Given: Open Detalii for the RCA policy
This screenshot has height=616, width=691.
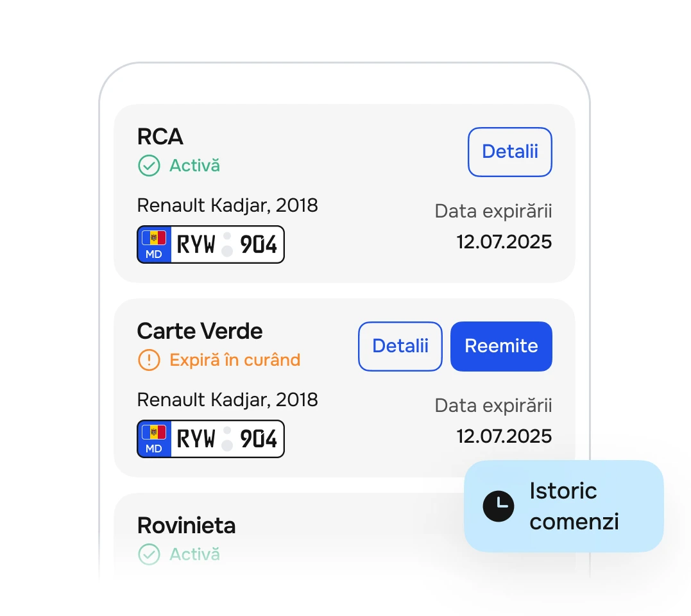Looking at the screenshot, I should [x=509, y=152].
